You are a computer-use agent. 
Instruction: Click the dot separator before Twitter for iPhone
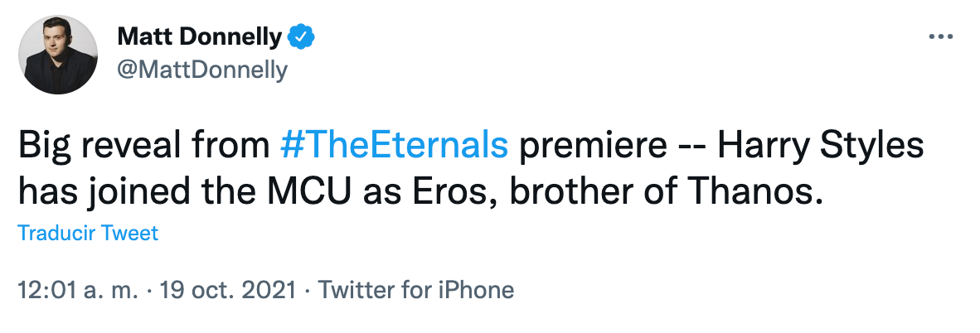tap(308, 291)
